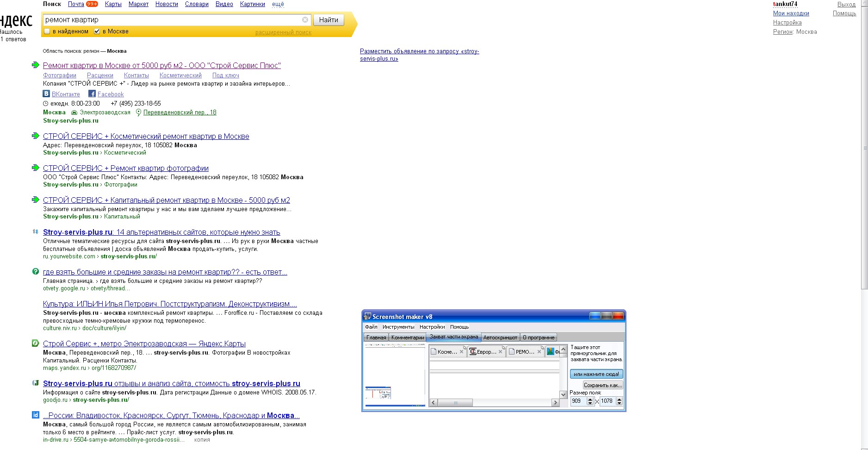Open the О программе tab
This screenshot has height=450, width=868.
point(539,337)
